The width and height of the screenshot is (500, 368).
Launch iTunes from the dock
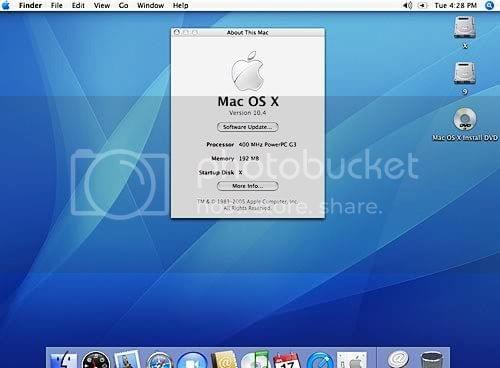point(256,360)
